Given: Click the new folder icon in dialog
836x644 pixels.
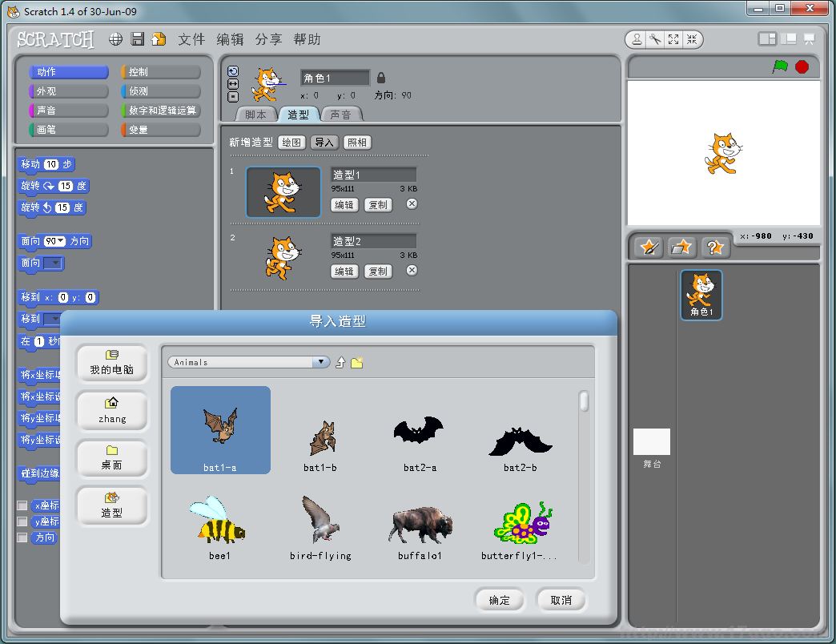Looking at the screenshot, I should pos(357,363).
